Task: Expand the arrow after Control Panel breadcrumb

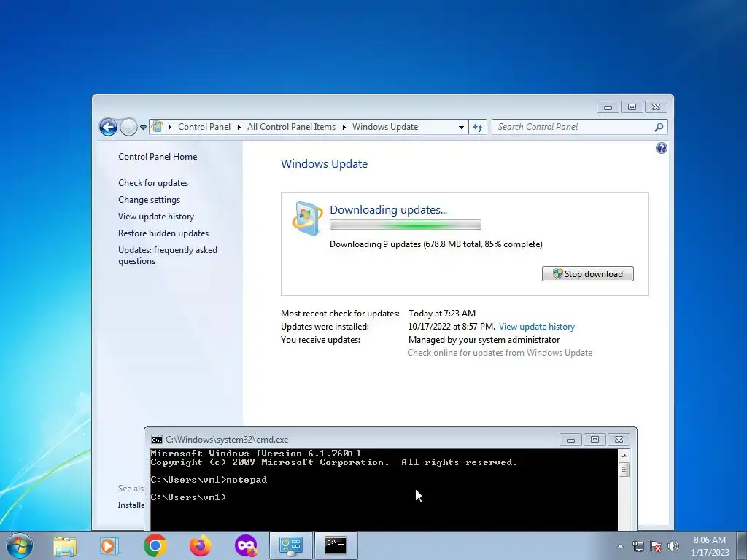Action: coord(239,127)
